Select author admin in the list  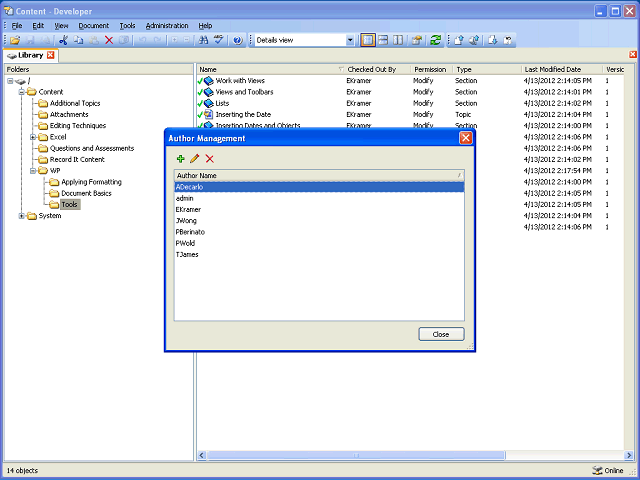[x=319, y=198]
